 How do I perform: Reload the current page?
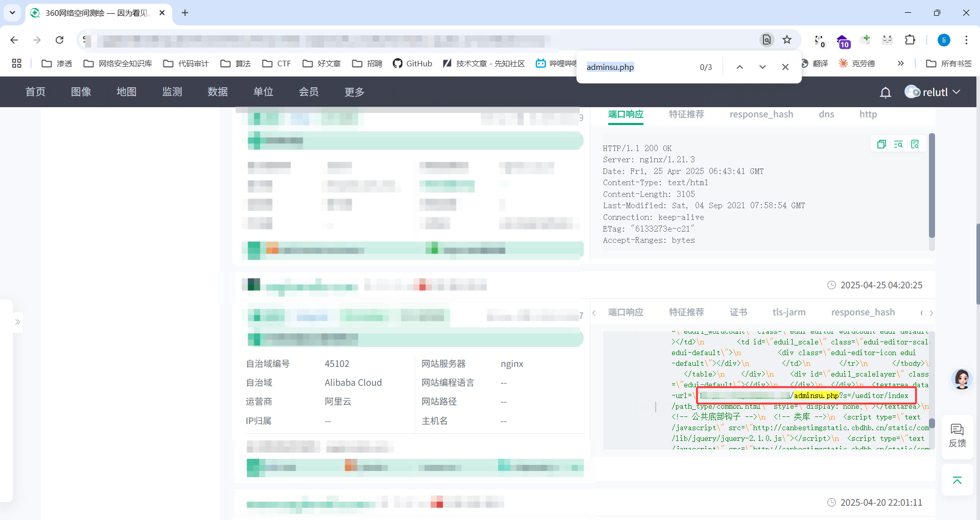pyautogui.click(x=60, y=40)
